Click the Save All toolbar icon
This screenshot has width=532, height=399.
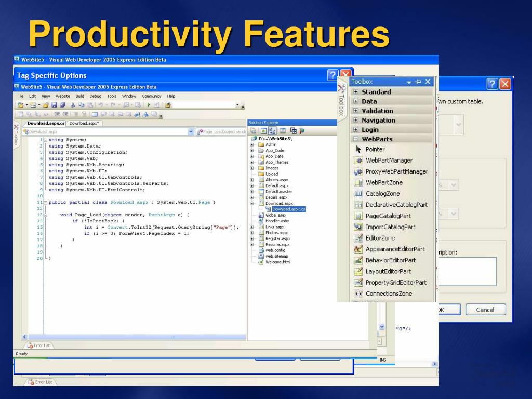pyautogui.click(x=62, y=105)
